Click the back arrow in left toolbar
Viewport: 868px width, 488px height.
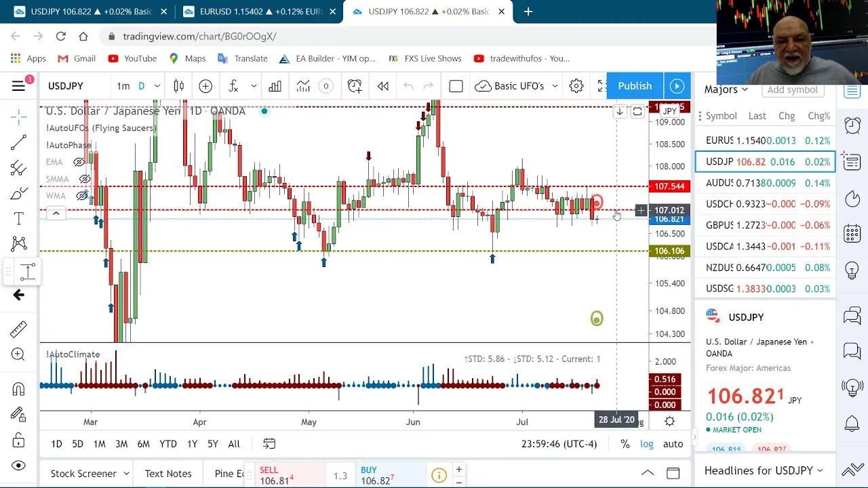[x=18, y=295]
